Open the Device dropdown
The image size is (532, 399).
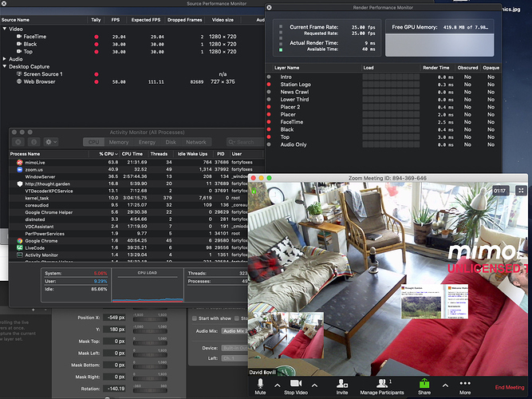[x=234, y=348]
